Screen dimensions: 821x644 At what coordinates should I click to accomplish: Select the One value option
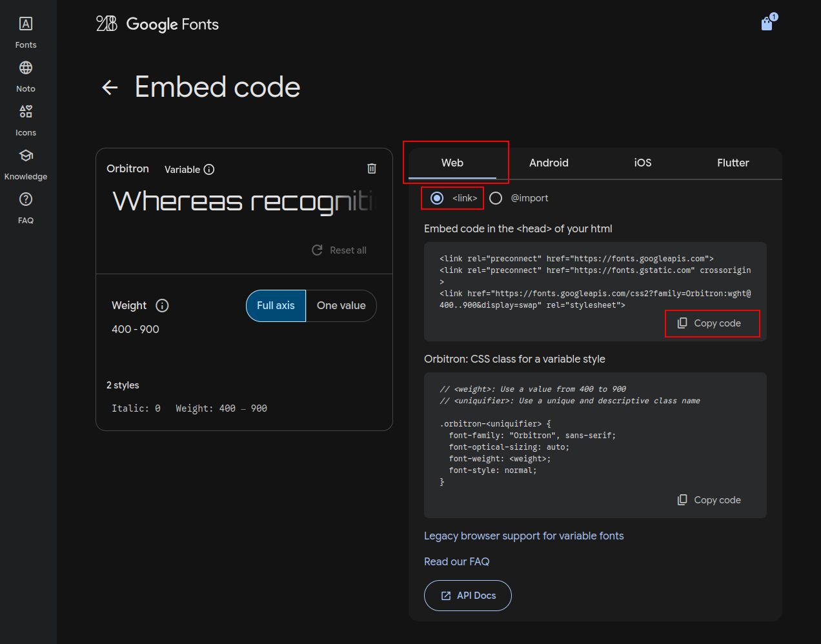pos(341,306)
